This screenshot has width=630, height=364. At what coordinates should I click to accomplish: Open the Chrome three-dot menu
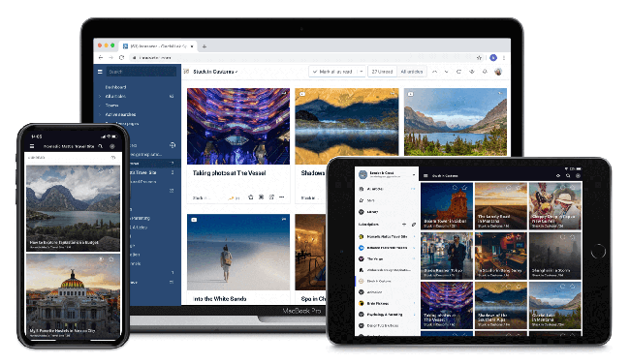[504, 58]
